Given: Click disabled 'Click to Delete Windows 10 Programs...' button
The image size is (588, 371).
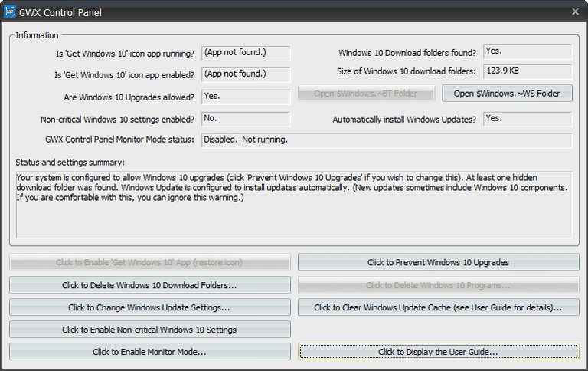Looking at the screenshot, I should [439, 285].
